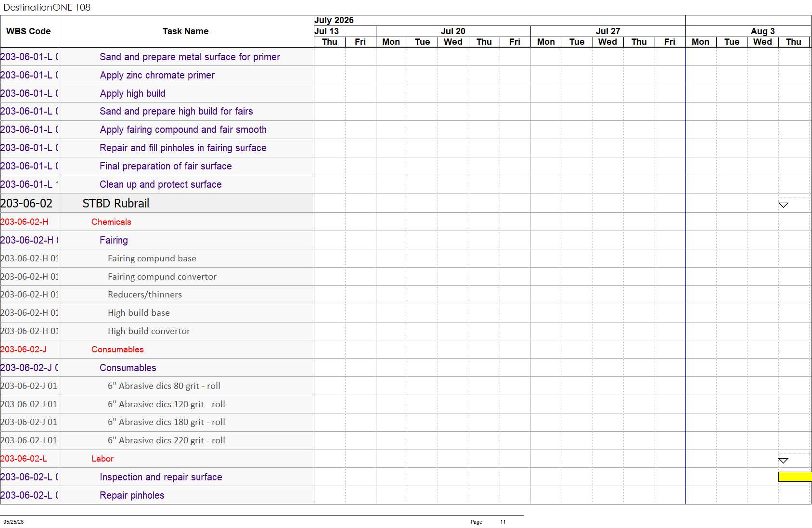The image size is (812, 528).
Task: Click the Task Name column header
Action: click(186, 31)
